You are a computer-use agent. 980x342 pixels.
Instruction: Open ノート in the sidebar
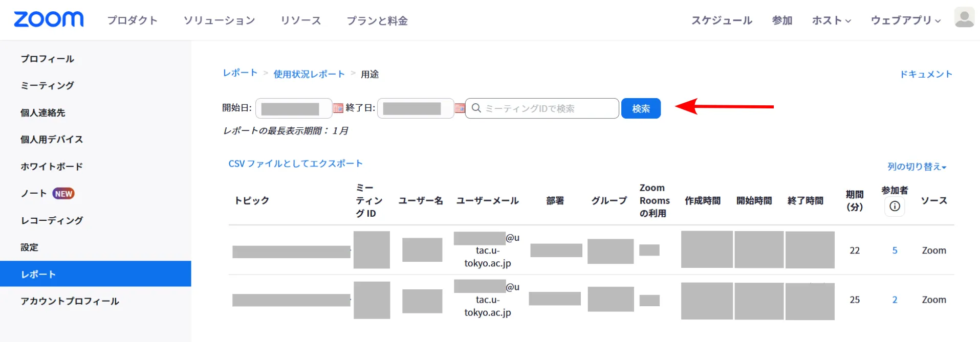click(34, 193)
